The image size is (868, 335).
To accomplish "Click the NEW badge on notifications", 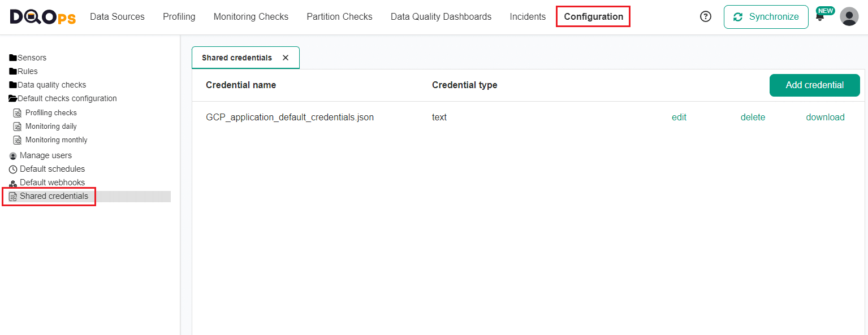I will coord(826,11).
